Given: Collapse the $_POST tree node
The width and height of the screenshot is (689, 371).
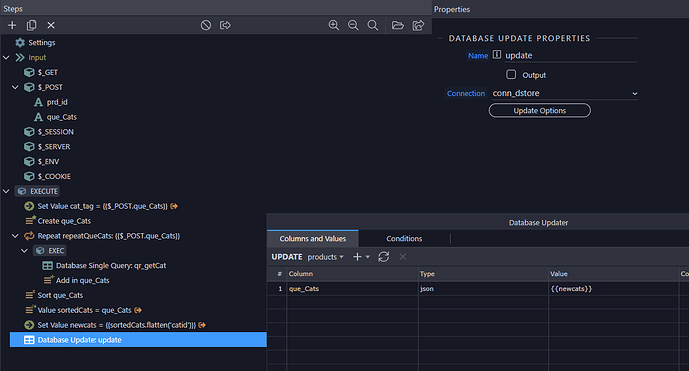Looking at the screenshot, I should pos(15,87).
